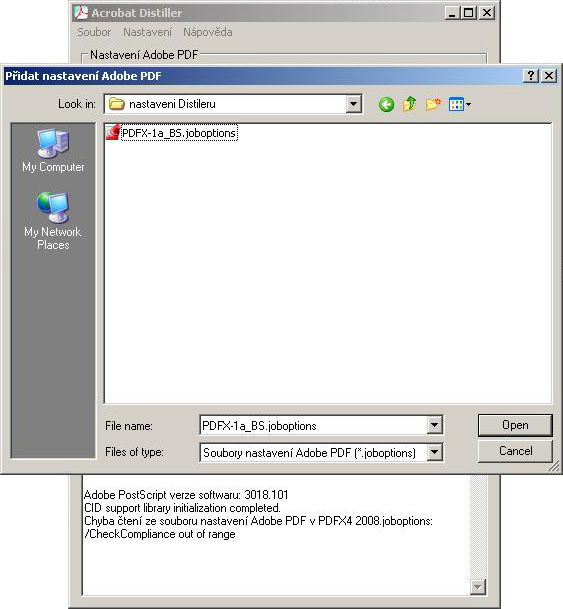
Task: Click into the File name text field
Action: [x=313, y=425]
